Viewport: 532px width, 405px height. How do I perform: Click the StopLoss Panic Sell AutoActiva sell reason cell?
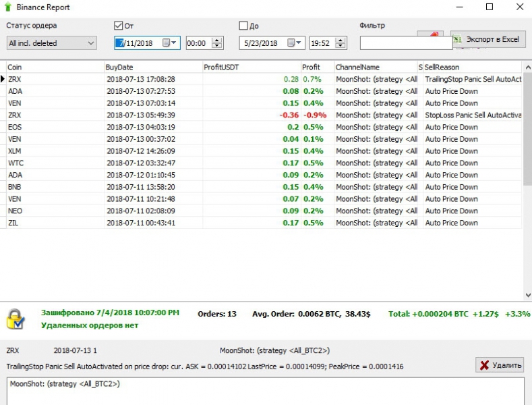coord(473,115)
